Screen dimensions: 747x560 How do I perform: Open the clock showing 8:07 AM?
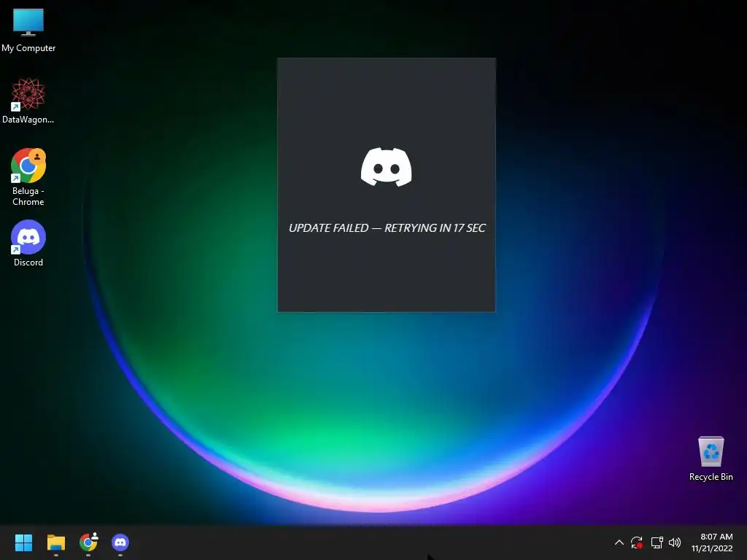716,537
